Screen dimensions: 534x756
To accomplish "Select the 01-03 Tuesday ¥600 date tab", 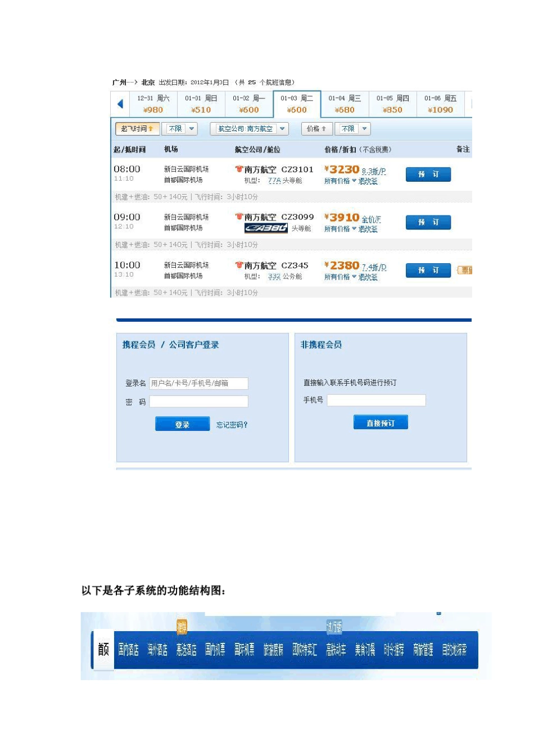I will pyautogui.click(x=297, y=104).
